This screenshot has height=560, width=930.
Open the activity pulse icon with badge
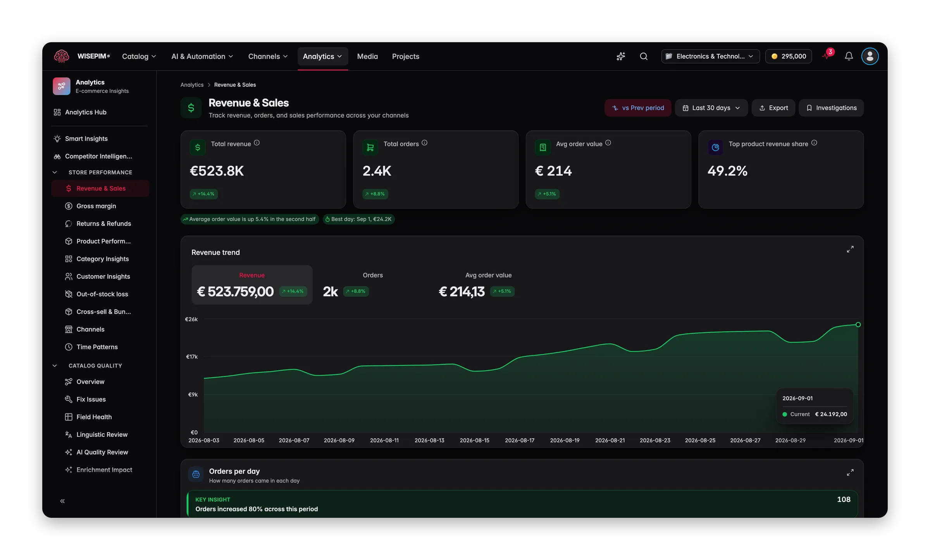click(827, 55)
